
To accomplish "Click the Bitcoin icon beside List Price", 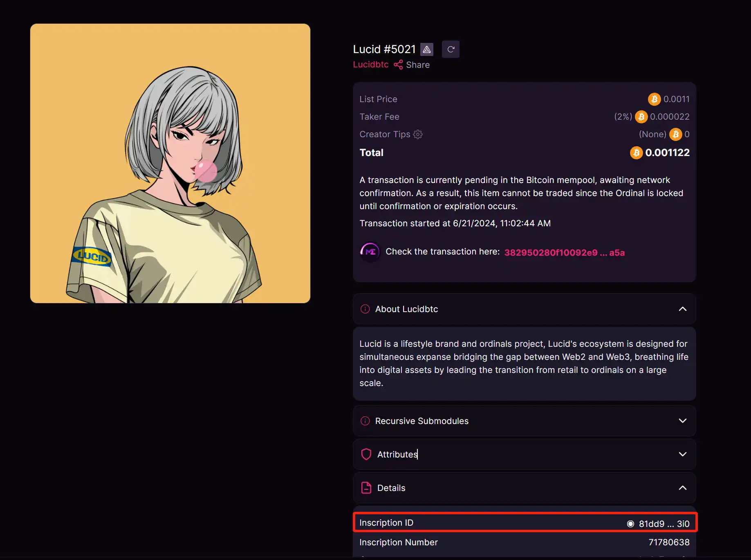I will click(654, 99).
